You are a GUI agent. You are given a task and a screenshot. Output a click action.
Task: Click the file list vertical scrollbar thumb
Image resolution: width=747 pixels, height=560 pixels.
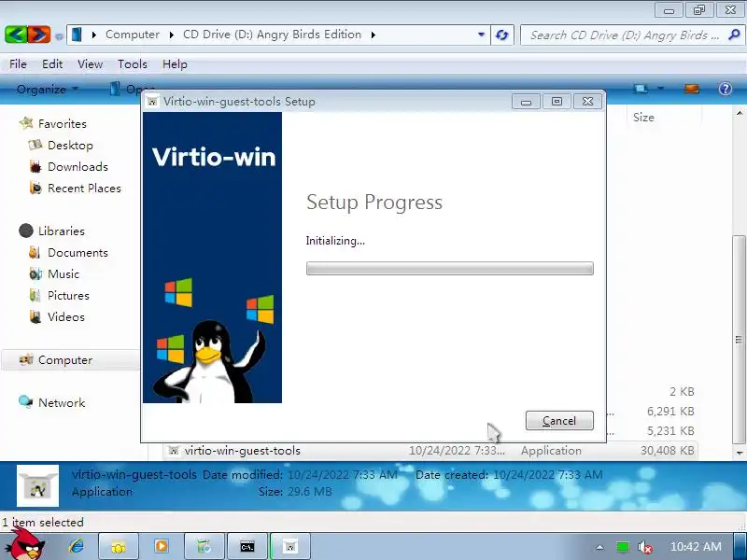tap(740, 340)
